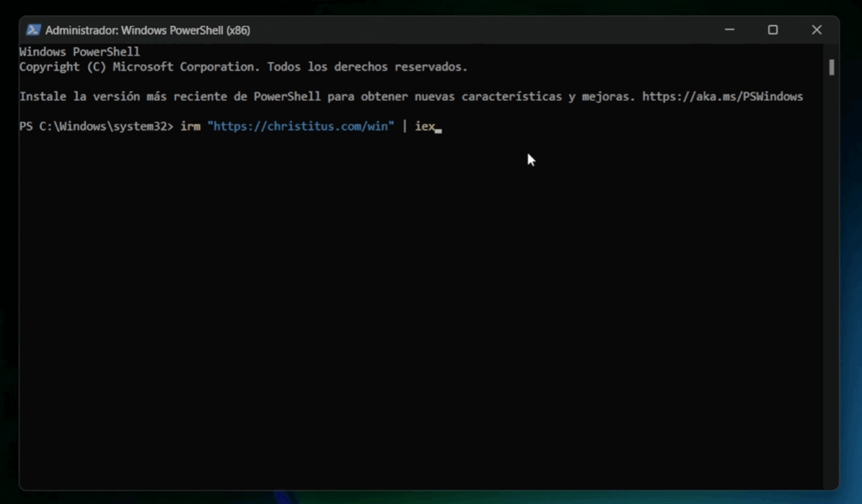This screenshot has height=504, width=862.
Task: Click the PowerShell icon in the title bar
Action: point(33,29)
